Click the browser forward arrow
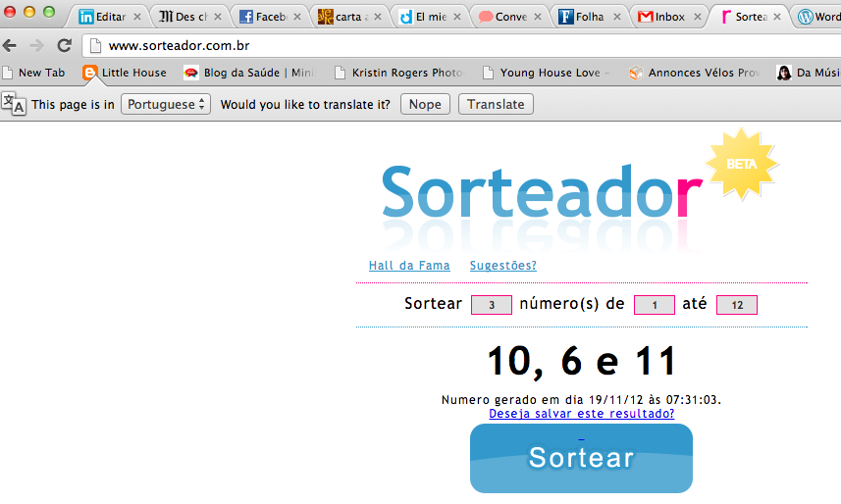The height and width of the screenshot is (504, 841). pos(36,46)
